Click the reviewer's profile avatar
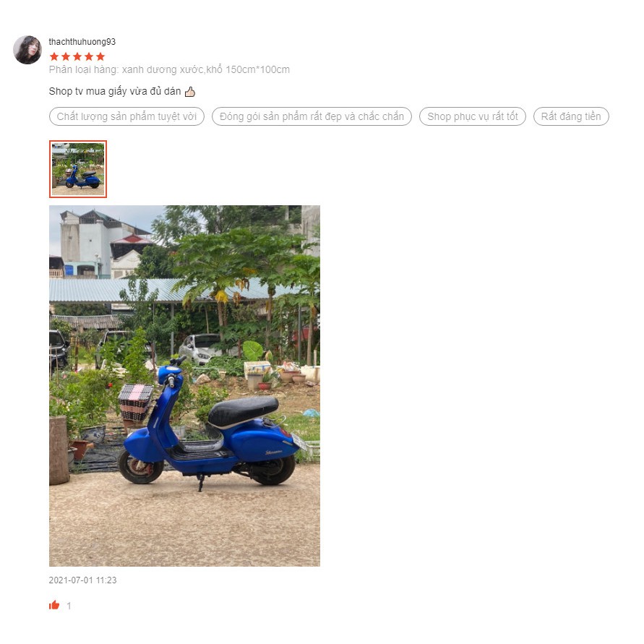Image resolution: width=644 pixels, height=644 pixels. (x=27, y=50)
